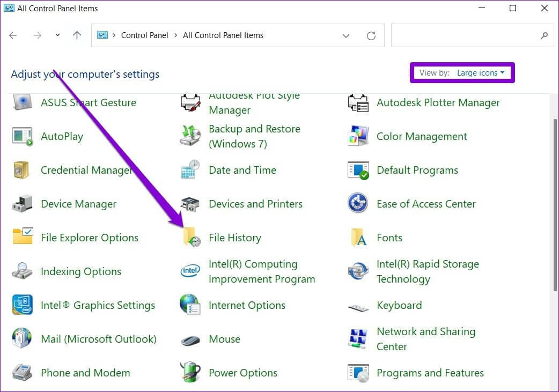Open the Date and Time link
559x392 pixels.
click(242, 170)
